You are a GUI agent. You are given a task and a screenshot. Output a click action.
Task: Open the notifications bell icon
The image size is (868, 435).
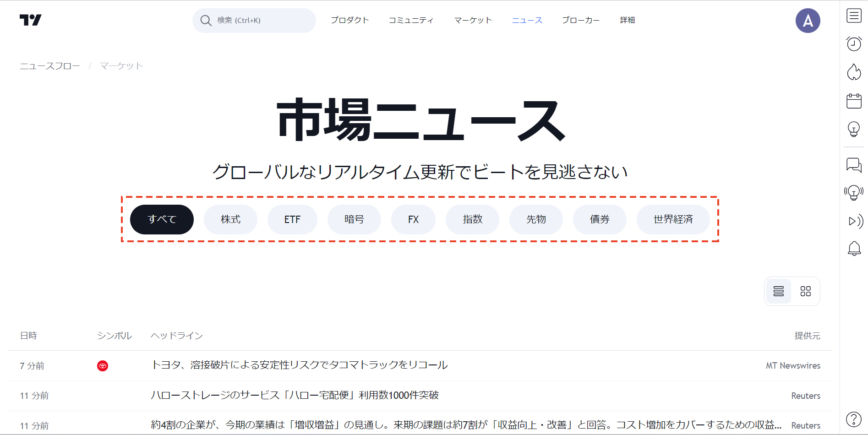tap(854, 249)
